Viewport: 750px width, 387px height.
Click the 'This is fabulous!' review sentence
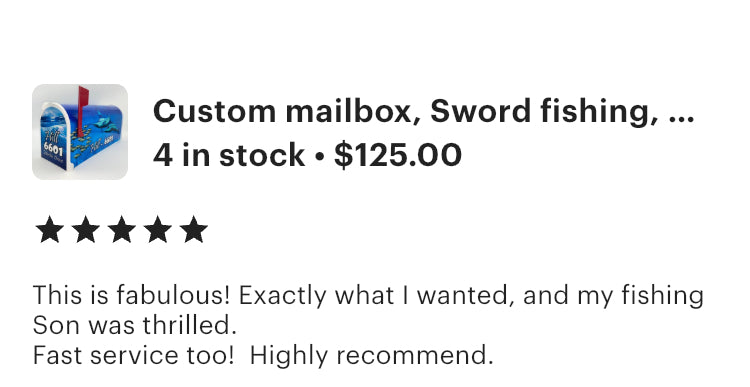pyautogui.click(x=132, y=295)
